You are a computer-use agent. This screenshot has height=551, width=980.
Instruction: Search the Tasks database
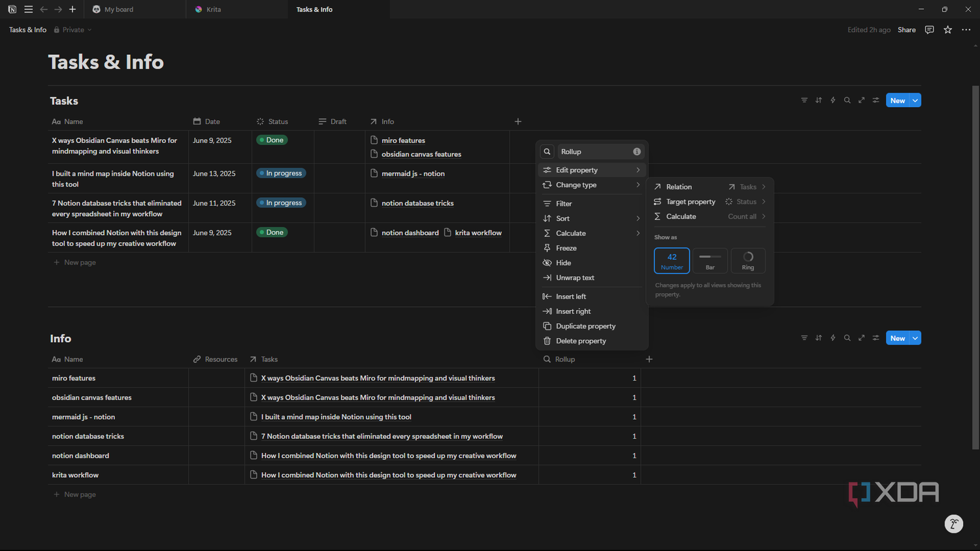847,101
